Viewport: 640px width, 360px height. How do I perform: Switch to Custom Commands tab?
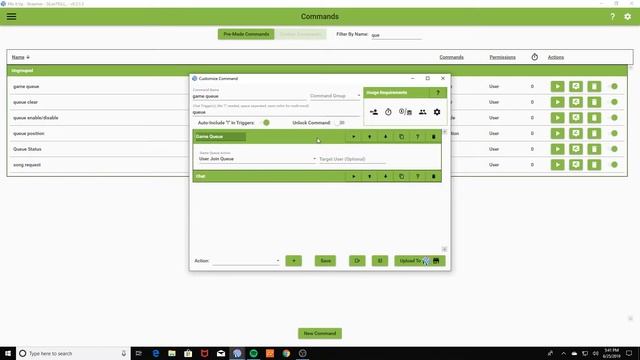tap(301, 34)
